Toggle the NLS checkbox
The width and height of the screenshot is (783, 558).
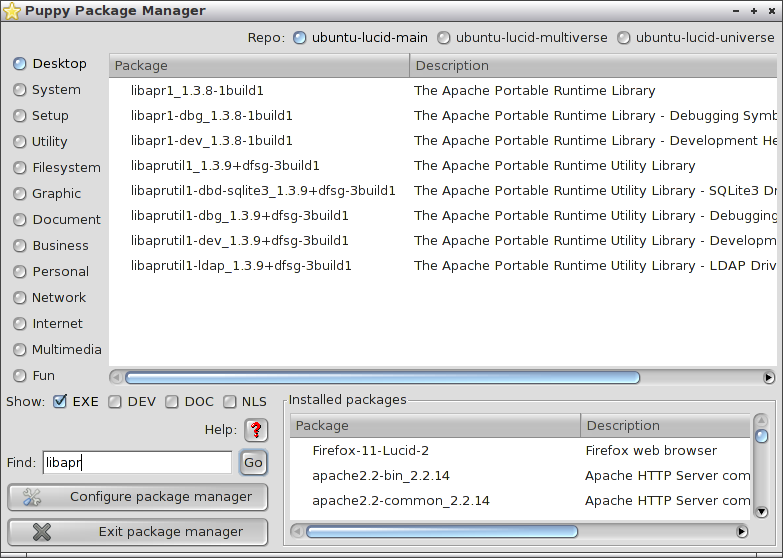tap(230, 402)
